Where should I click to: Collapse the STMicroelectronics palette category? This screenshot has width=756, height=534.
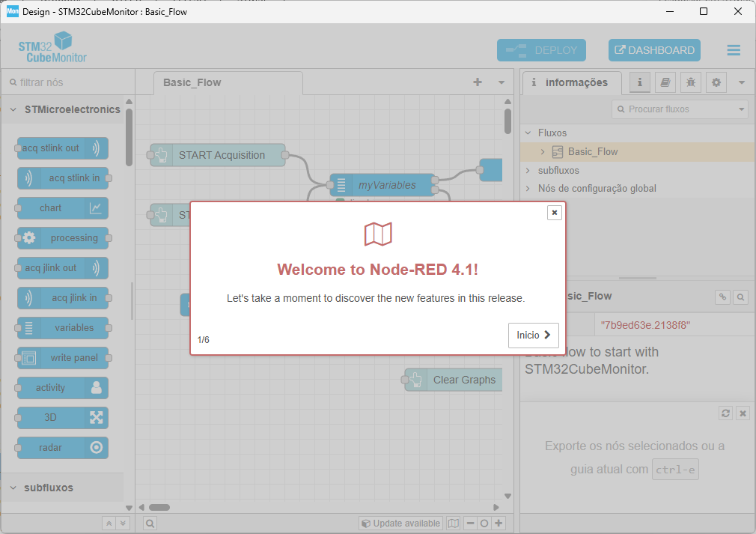click(13, 109)
